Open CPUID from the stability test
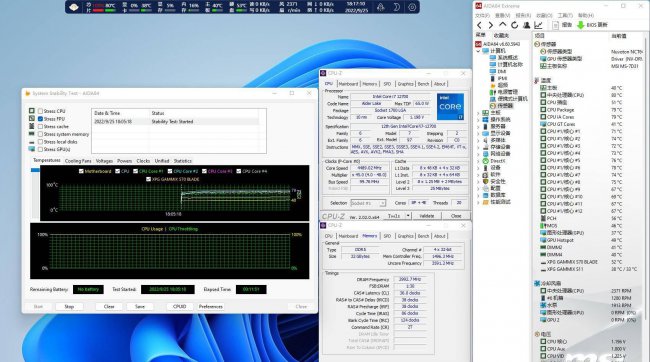The height and width of the screenshot is (362, 650). click(x=179, y=306)
